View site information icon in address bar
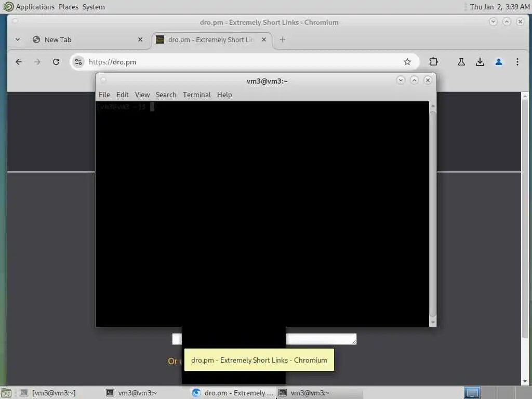 78,62
